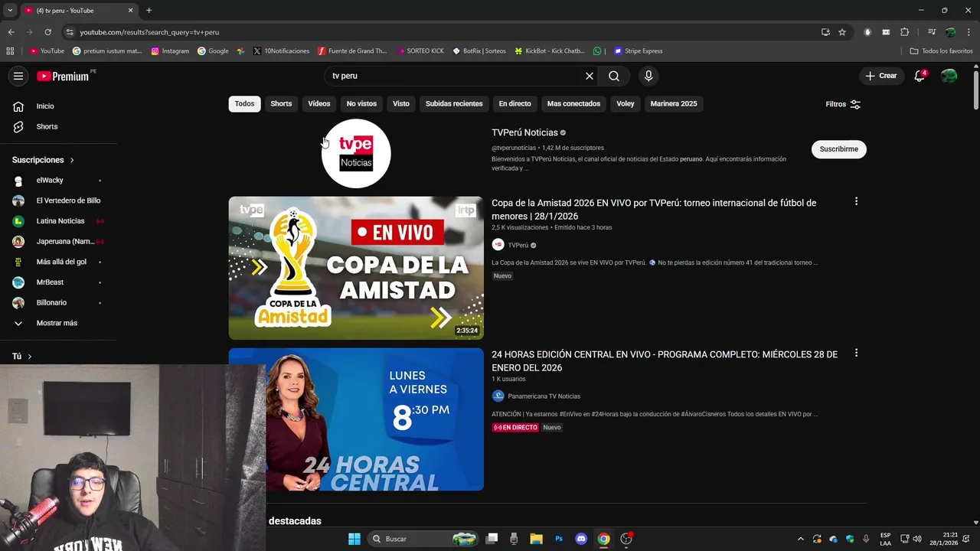Select the Marinera 2025 chip
This screenshot has width=980, height=551.
click(674, 104)
